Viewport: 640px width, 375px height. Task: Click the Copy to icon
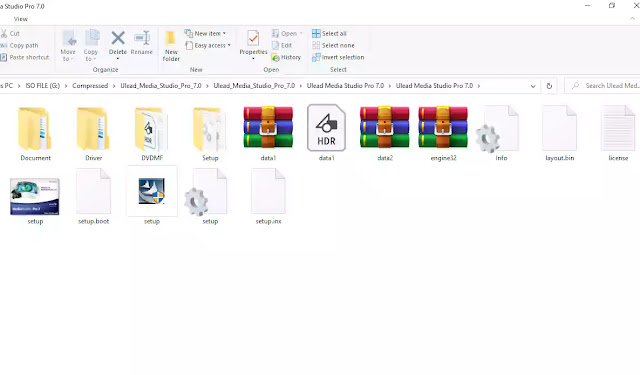(92, 39)
